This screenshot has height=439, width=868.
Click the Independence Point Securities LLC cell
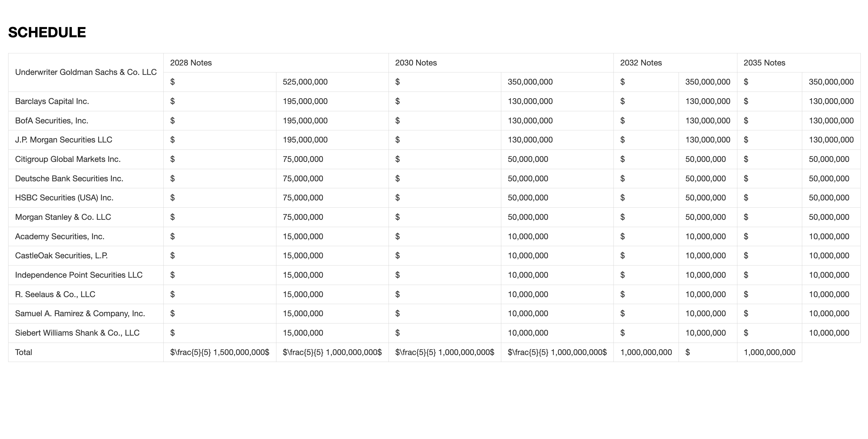click(x=78, y=275)
